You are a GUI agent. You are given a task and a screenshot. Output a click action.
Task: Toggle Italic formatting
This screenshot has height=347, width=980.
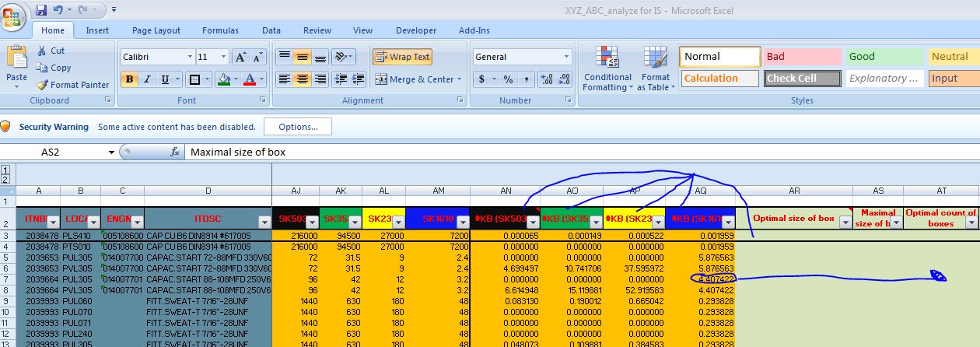click(x=147, y=79)
